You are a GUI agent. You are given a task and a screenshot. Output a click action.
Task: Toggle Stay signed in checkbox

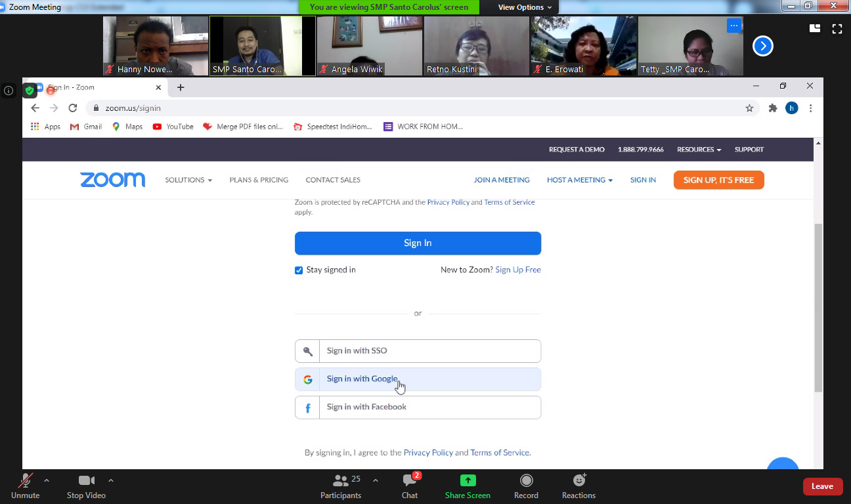click(x=299, y=270)
